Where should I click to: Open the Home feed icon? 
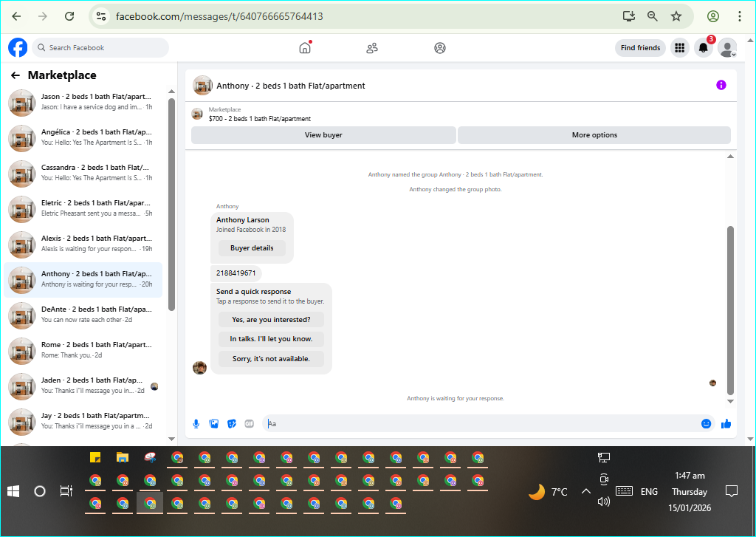point(305,48)
